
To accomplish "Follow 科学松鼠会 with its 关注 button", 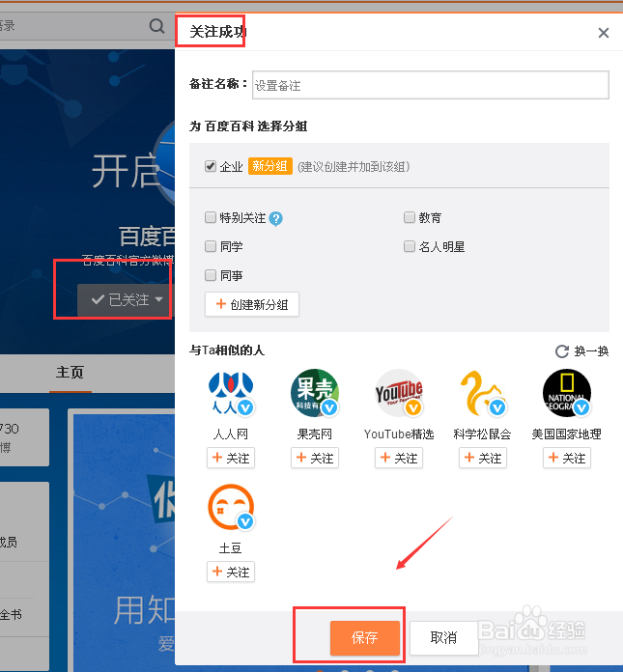I will [x=483, y=458].
